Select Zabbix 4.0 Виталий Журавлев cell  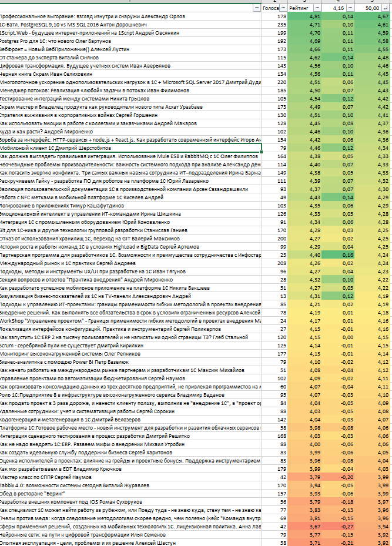point(130,486)
